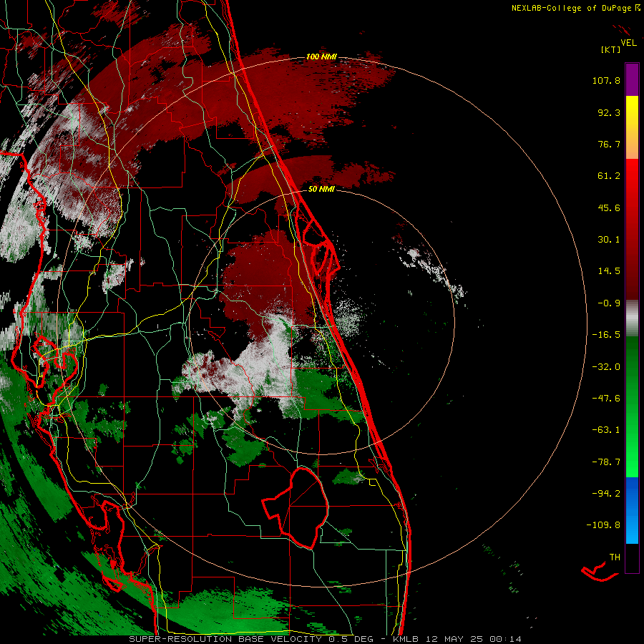The height and width of the screenshot is (644, 644).
Task: Pick the gray near-zero segment of color bar
Action: pyautogui.click(x=632, y=318)
